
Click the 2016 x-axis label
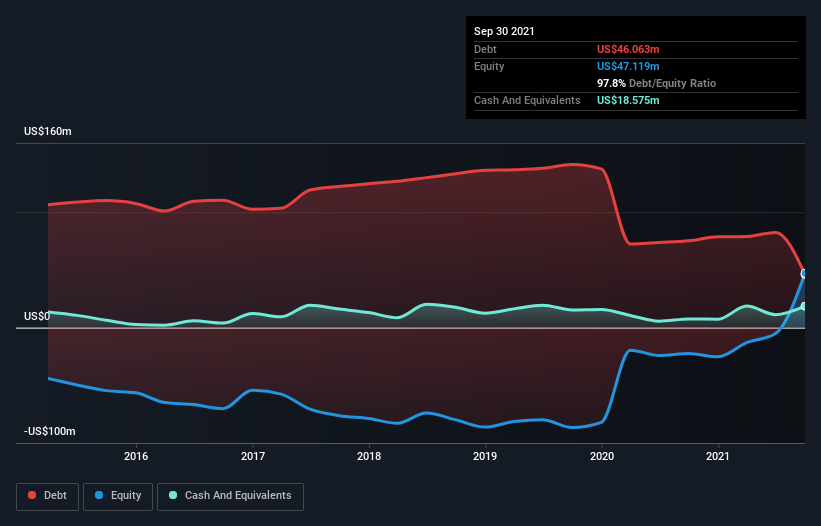pyautogui.click(x=136, y=456)
